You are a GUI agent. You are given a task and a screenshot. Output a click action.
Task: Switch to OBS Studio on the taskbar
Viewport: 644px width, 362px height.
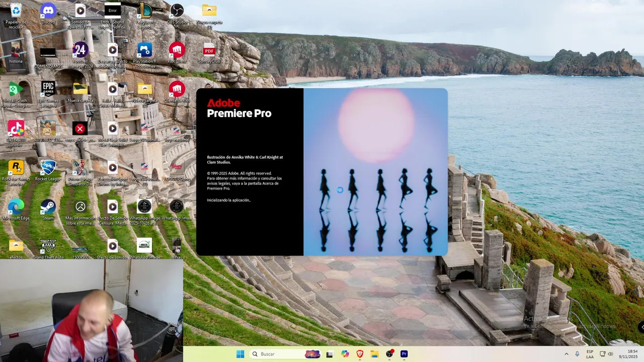[389, 354]
